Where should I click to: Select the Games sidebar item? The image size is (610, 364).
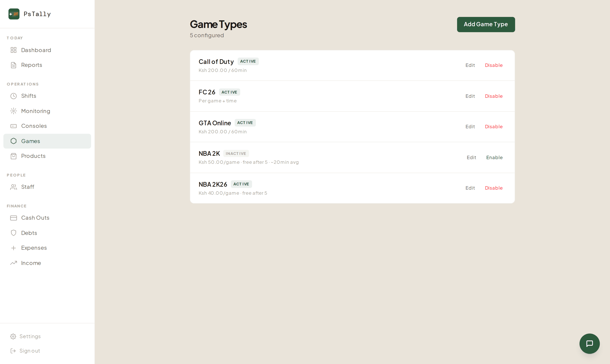47,141
